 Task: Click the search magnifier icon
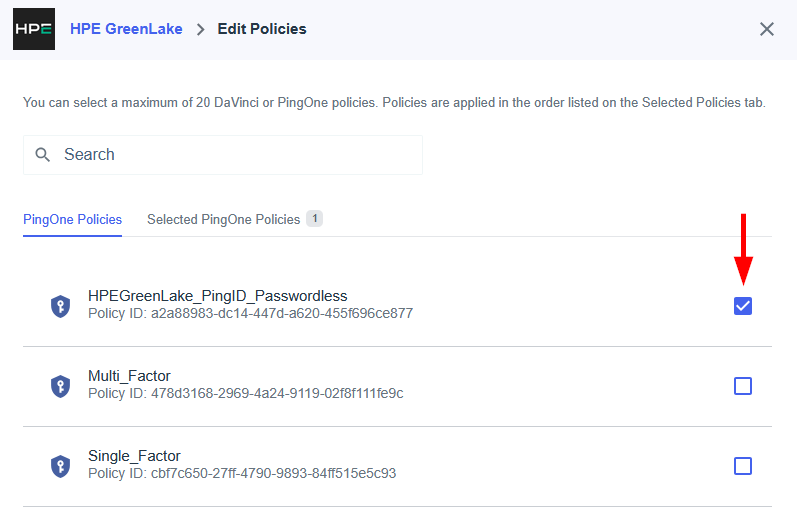tap(43, 155)
